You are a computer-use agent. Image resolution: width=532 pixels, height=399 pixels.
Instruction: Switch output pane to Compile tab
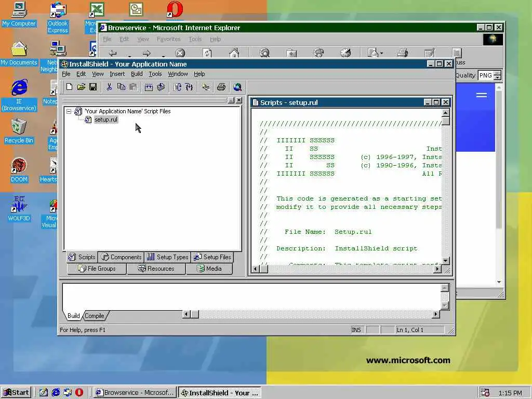click(x=95, y=316)
